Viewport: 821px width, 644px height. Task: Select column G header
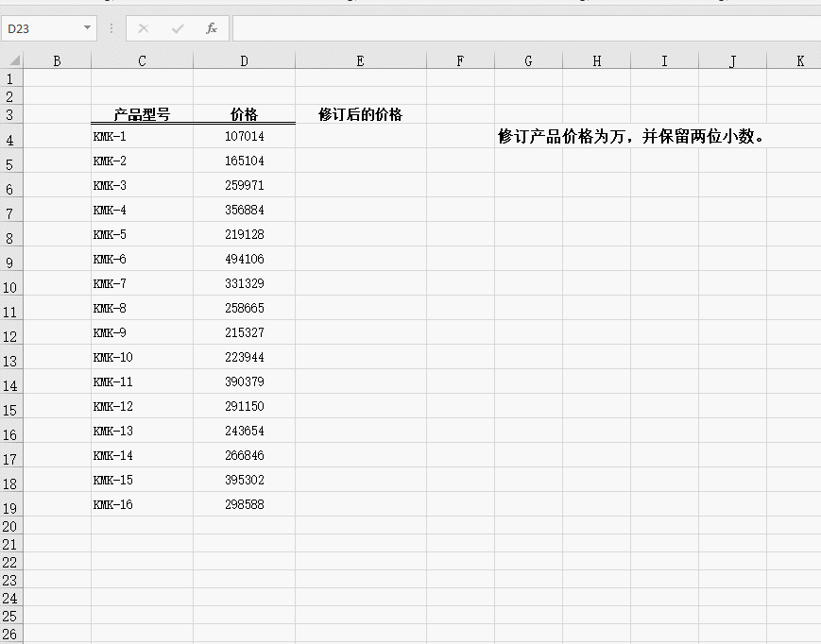pyautogui.click(x=528, y=60)
